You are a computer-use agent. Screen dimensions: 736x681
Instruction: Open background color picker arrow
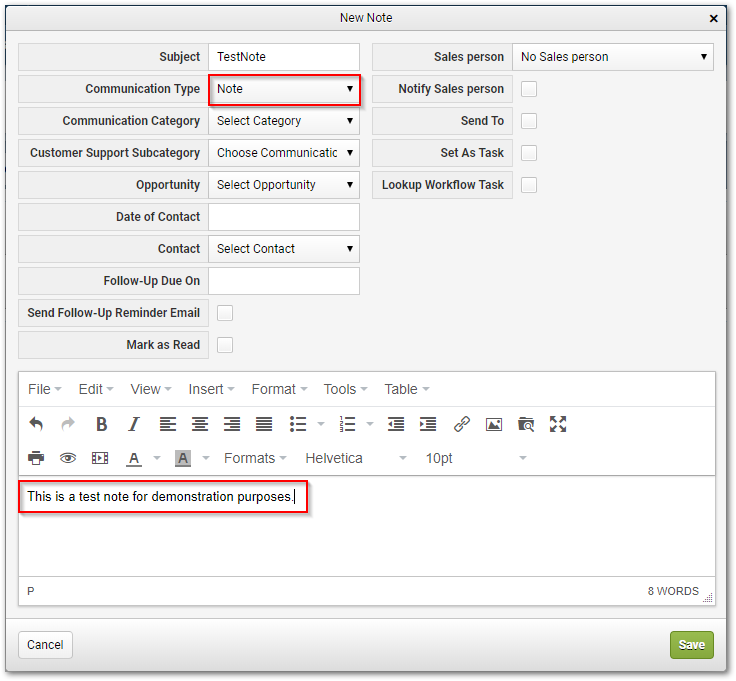(206, 458)
